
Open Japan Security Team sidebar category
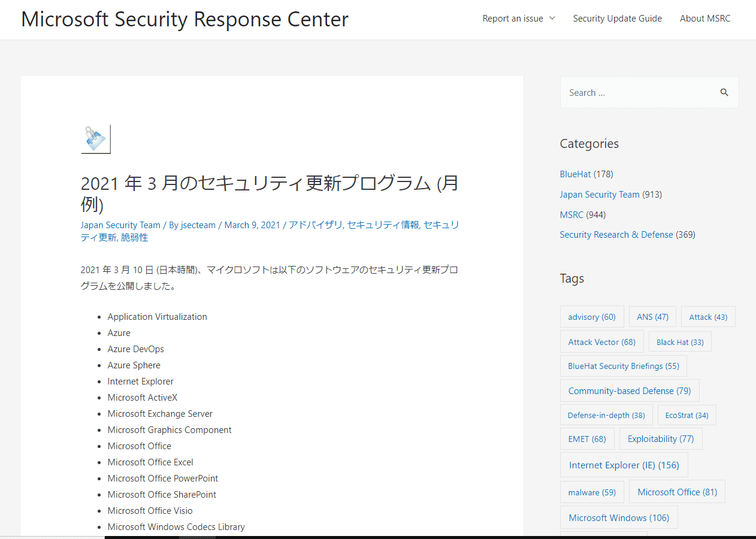click(x=600, y=195)
